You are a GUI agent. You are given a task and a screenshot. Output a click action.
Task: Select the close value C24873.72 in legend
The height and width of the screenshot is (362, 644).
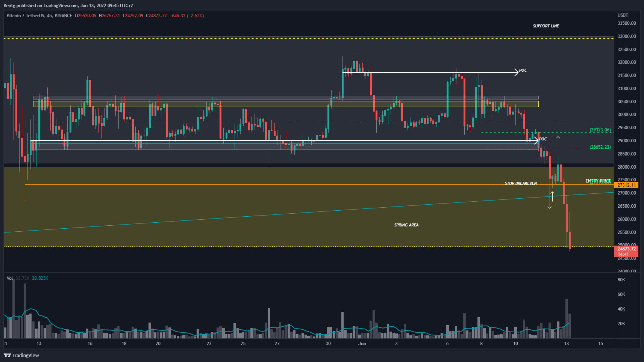(x=156, y=16)
